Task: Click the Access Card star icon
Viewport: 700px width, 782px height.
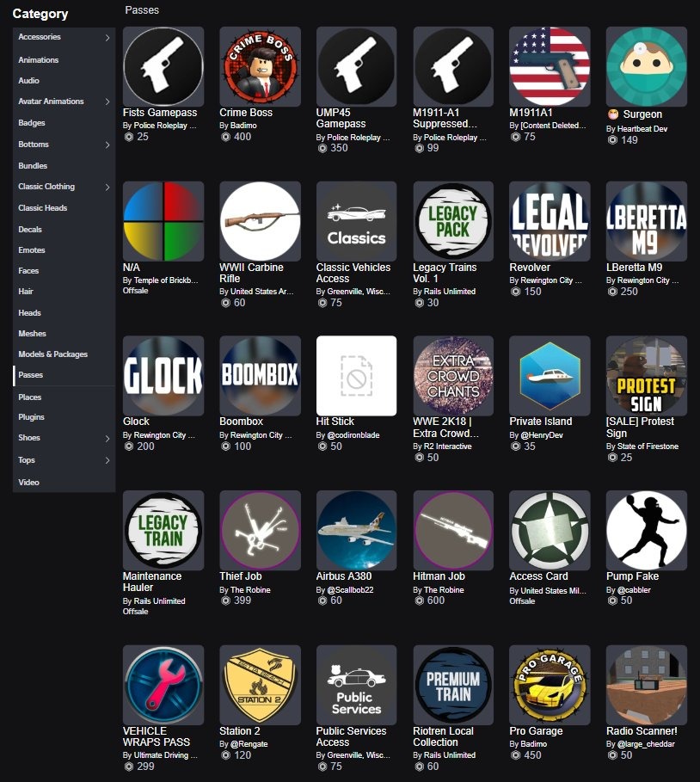Action: 550,530
